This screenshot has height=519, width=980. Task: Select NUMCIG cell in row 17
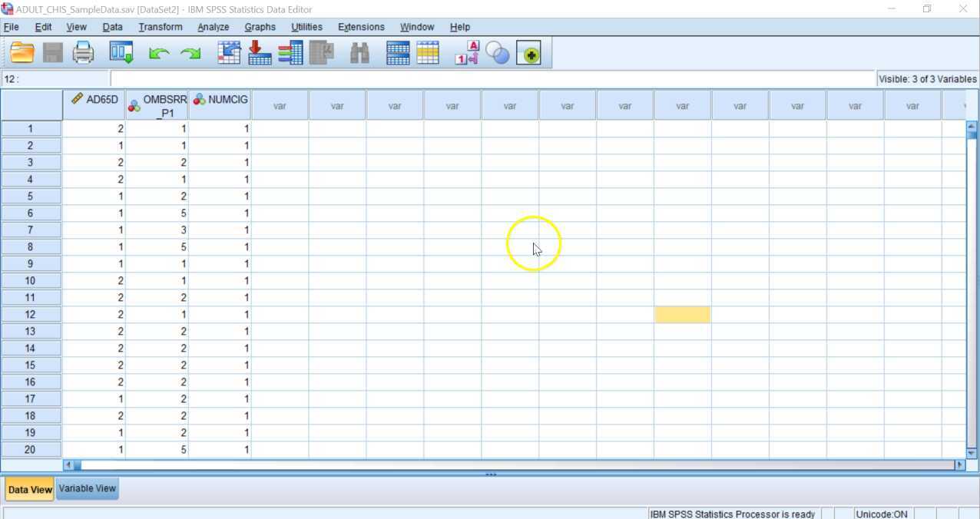pos(220,399)
